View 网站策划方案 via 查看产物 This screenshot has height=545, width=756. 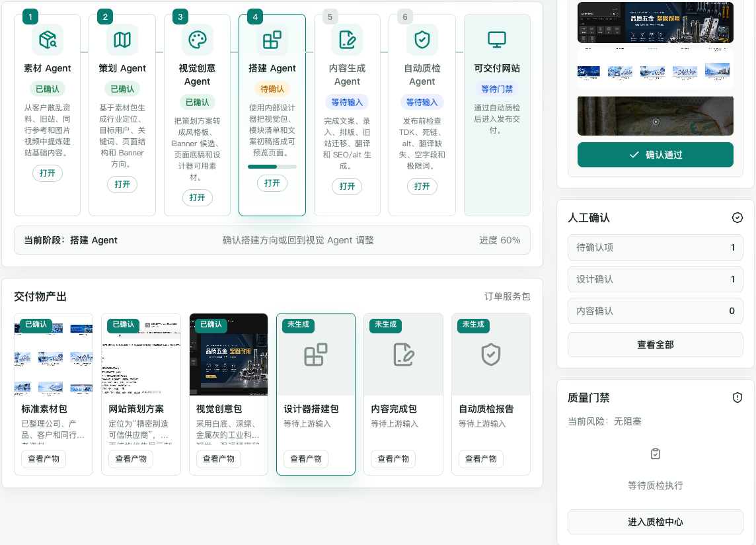coord(131,458)
